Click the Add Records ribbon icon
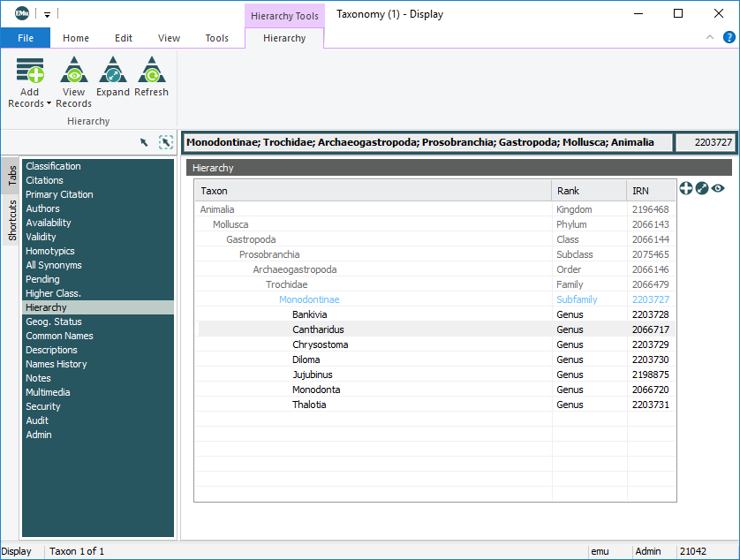 click(29, 71)
